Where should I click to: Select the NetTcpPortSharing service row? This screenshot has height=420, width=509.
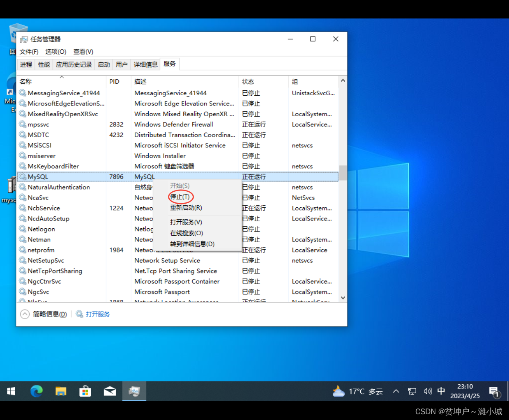tap(178, 271)
